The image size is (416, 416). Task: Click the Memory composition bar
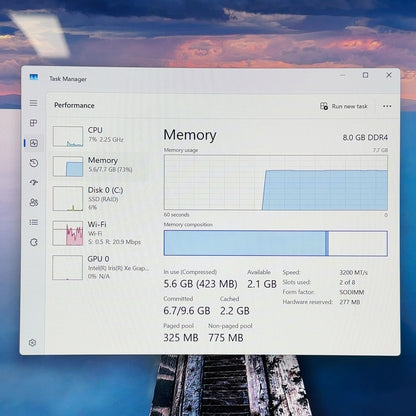pyautogui.click(x=276, y=243)
